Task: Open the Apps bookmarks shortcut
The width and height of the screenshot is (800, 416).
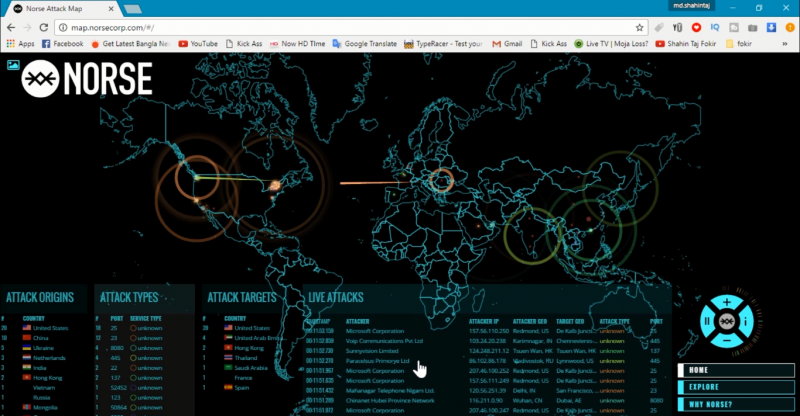Action: coord(20,44)
